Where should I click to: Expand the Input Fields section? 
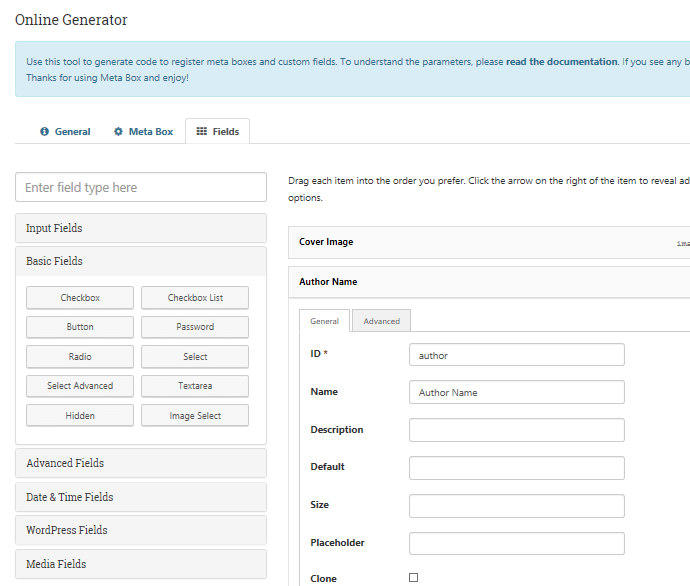[x=141, y=228]
